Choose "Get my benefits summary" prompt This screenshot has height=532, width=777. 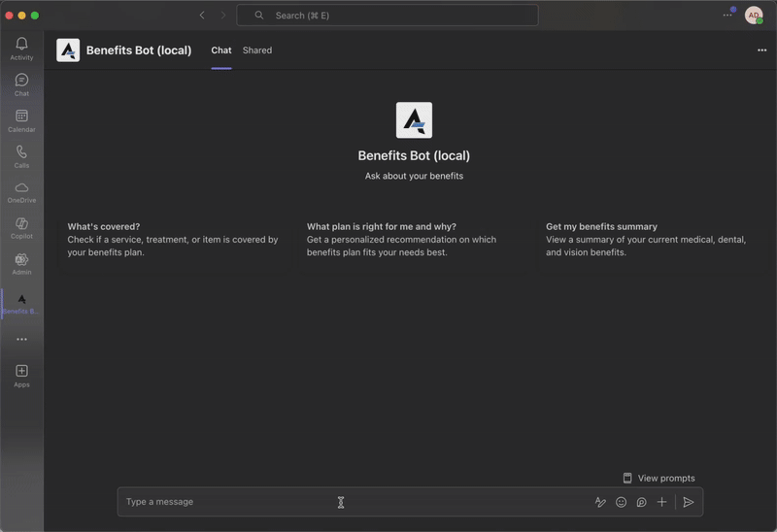tap(653, 239)
